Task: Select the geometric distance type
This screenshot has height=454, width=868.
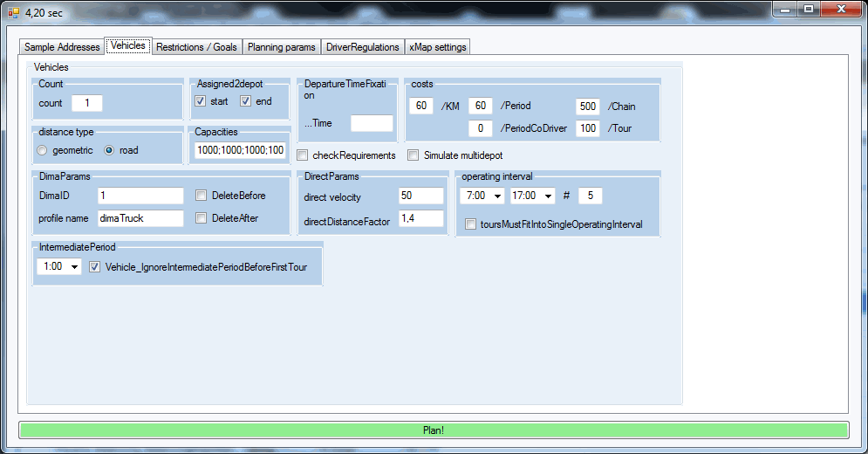Action: tap(42, 150)
